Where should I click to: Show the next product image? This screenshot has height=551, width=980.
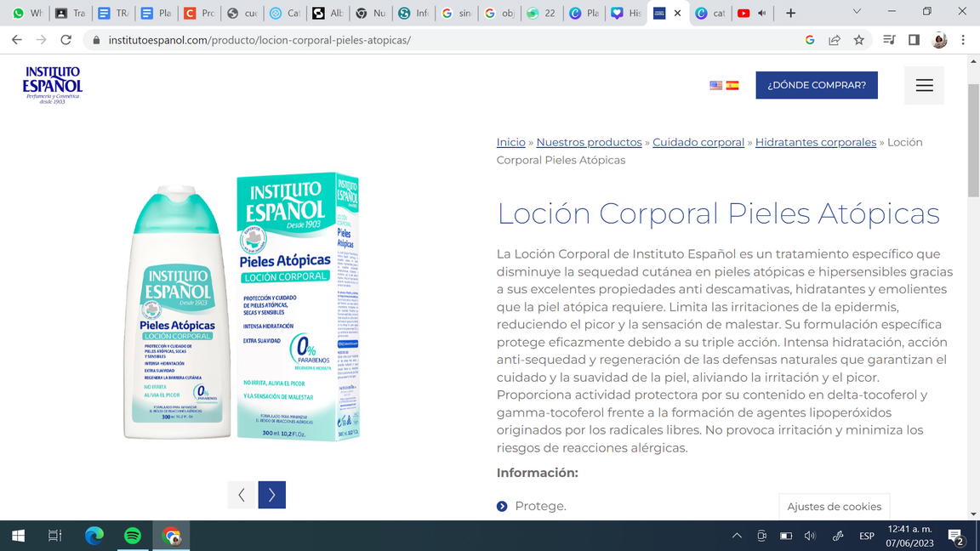[272, 495]
